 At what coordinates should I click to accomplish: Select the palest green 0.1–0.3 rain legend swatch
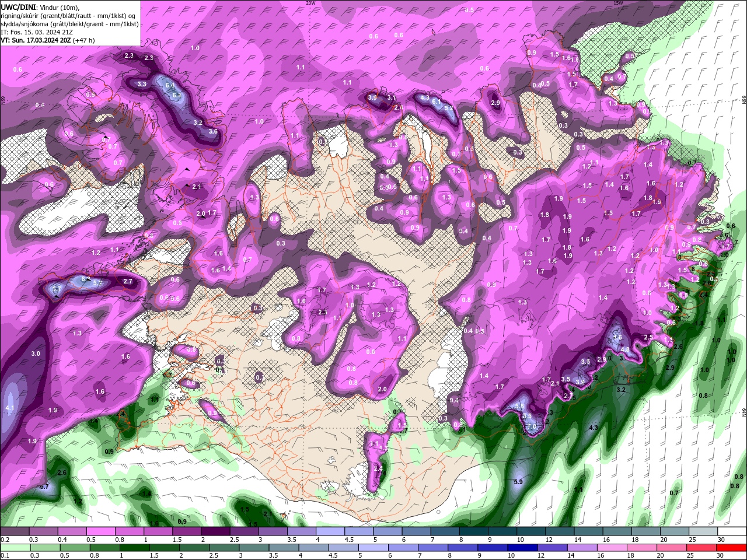coord(15,548)
